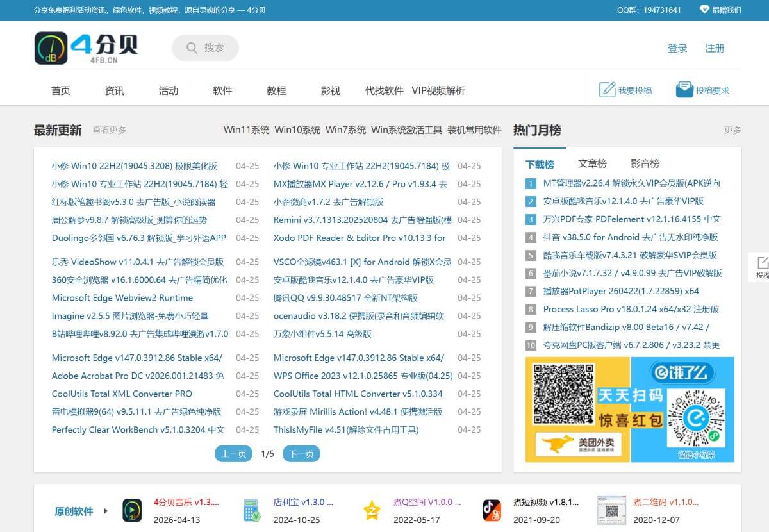Viewport: 769px width, 532px height.
Task: Switch to the 下载榜 tab
Action: (540, 164)
